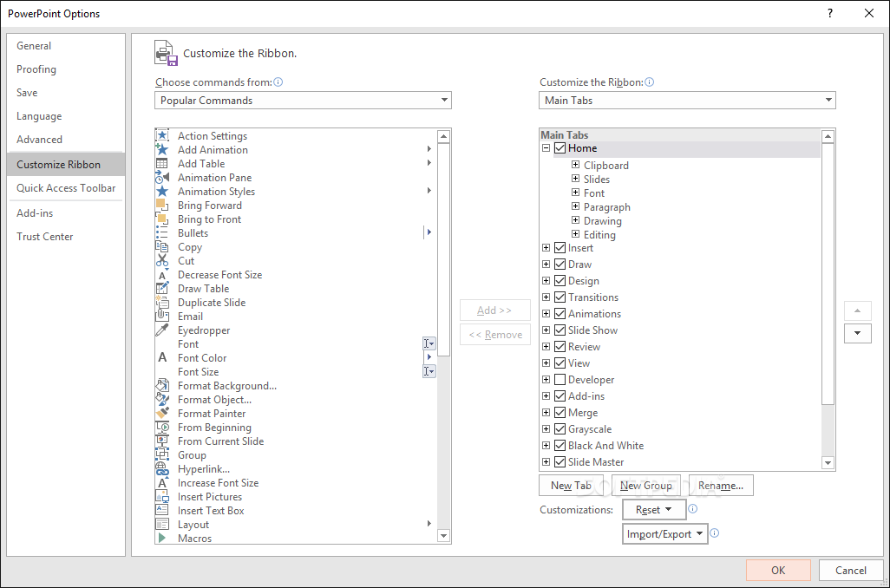The height and width of the screenshot is (588, 890).
Task: Expand the Paragraph group
Action: click(x=575, y=206)
